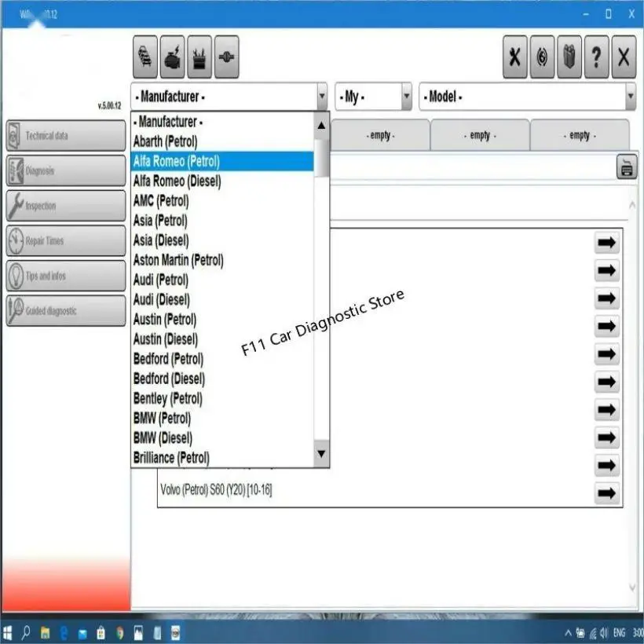This screenshot has height=644, width=644.
Task: Open Repair Times section
Action: click(x=66, y=240)
